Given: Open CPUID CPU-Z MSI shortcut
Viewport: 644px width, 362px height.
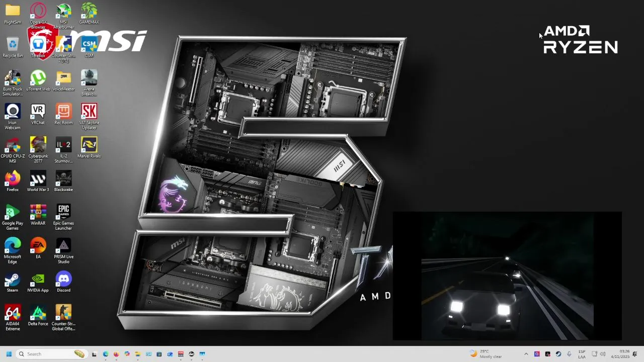Looking at the screenshot, I should tap(13, 150).
